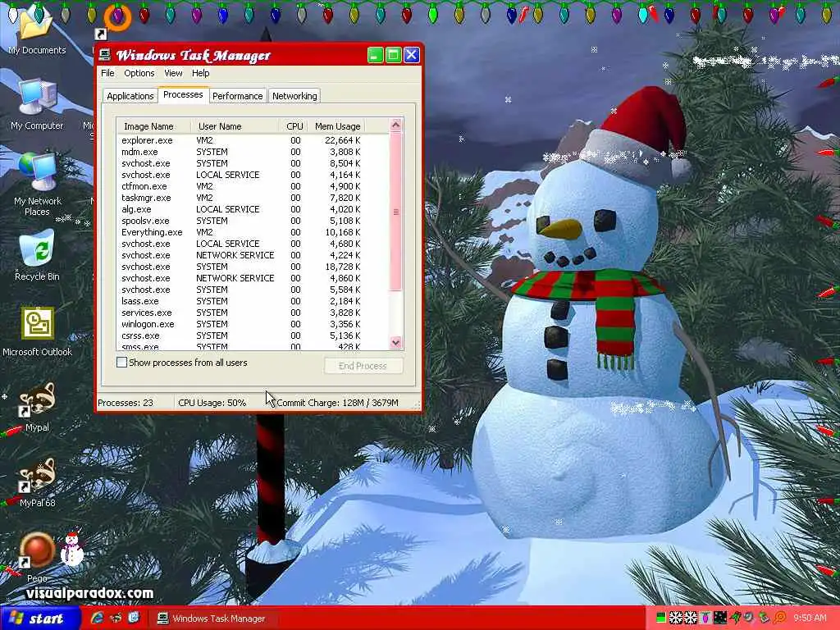The height and width of the screenshot is (630, 840).
Task: Click the Task Manager title bar icon
Action: 105,55
